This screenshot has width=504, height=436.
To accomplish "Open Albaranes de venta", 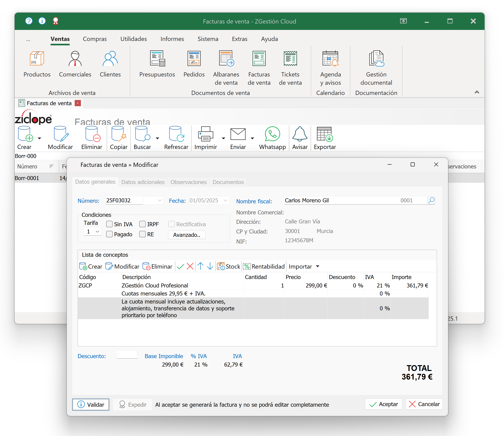I will 226,68.
